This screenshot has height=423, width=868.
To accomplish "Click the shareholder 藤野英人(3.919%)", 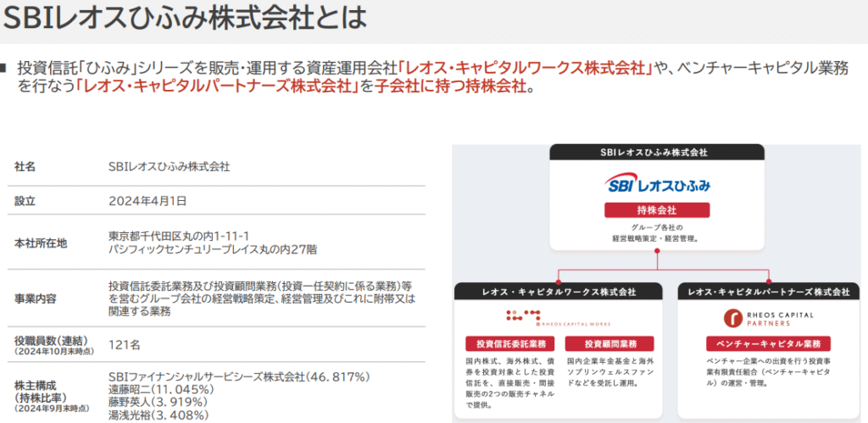I will [159, 402].
